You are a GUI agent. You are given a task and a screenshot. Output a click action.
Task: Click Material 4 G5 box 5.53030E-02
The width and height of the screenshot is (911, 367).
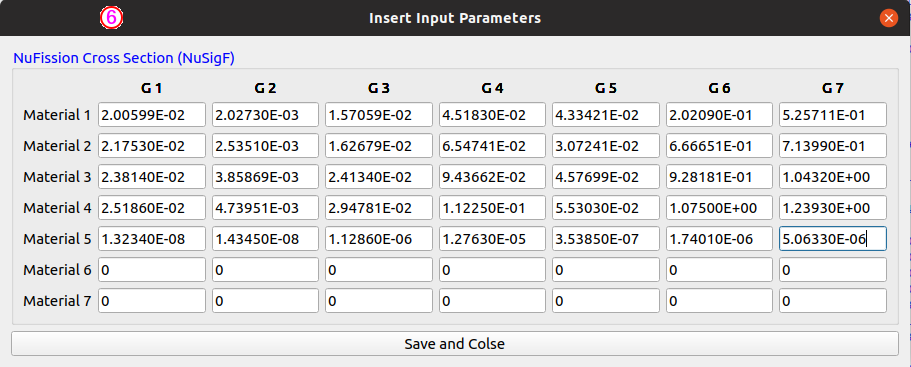(606, 208)
